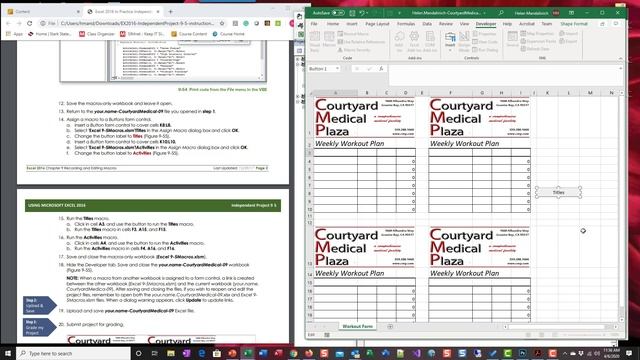Toggle AutoSave switch in Excel
Viewport: 640px width, 360px height.
338,13
